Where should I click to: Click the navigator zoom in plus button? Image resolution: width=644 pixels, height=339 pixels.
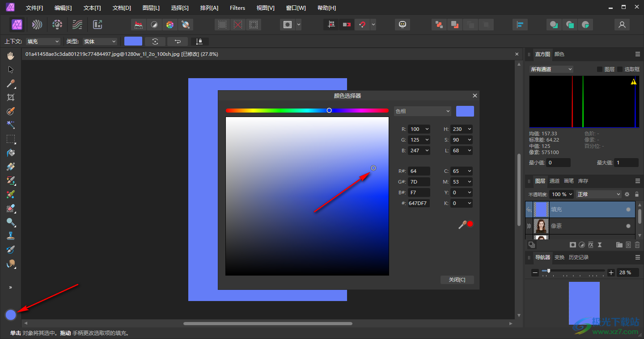(x=611, y=272)
